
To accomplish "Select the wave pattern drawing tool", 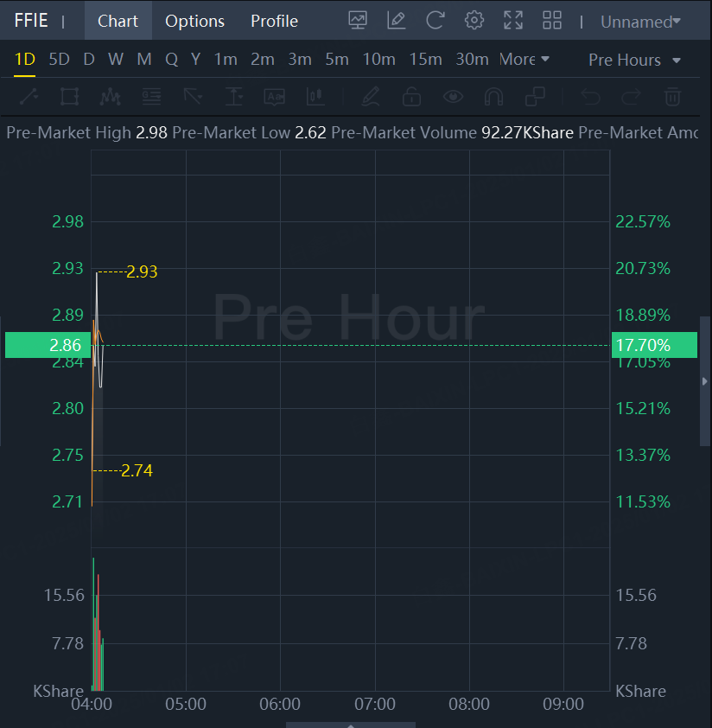I will (x=111, y=97).
